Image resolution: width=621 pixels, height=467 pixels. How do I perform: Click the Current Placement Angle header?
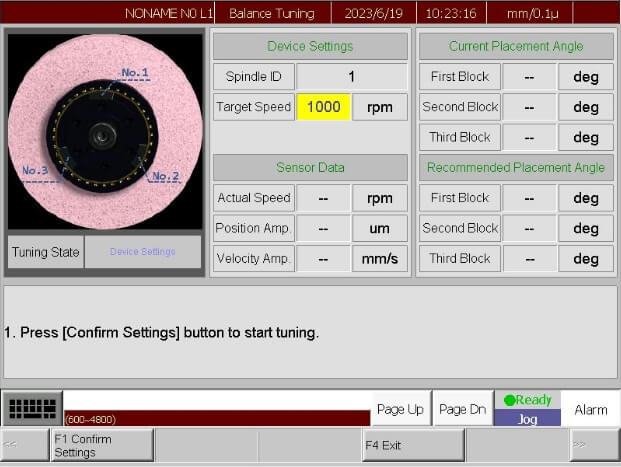tap(516, 46)
